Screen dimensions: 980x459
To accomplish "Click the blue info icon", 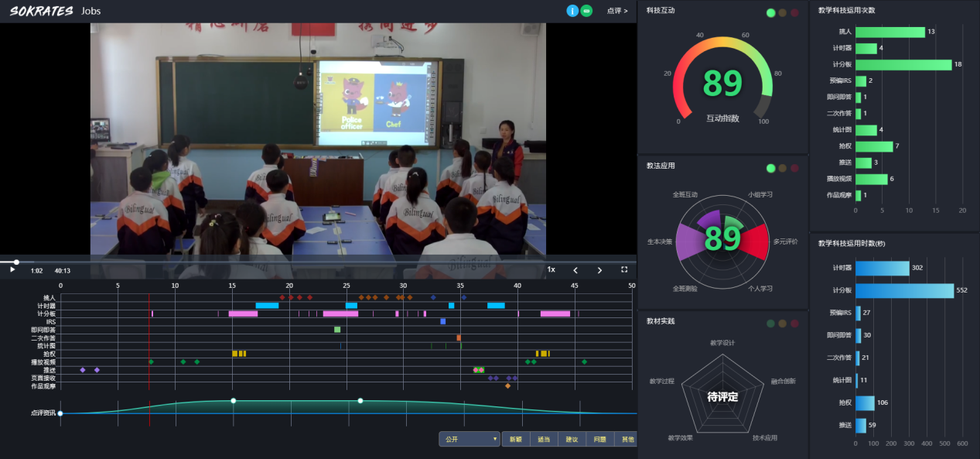I will click(572, 11).
